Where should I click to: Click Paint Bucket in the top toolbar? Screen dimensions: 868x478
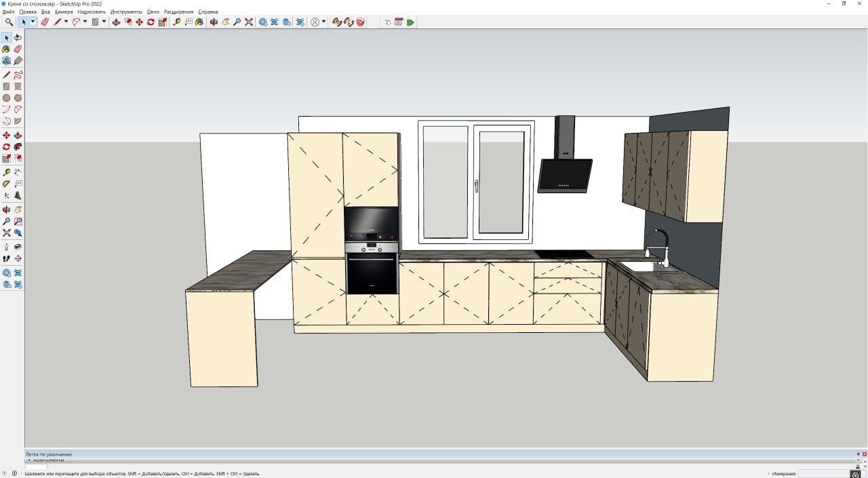tap(199, 22)
